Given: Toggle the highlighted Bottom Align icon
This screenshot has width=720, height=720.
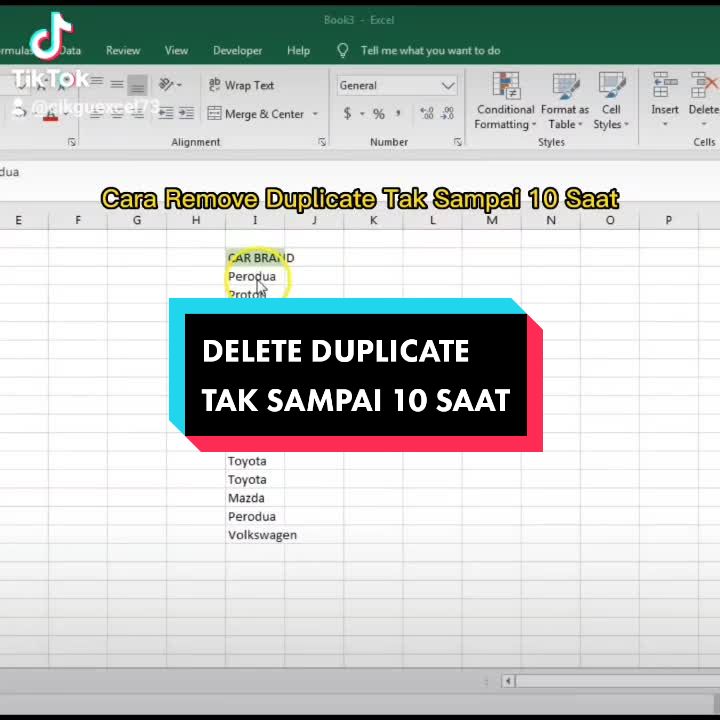Looking at the screenshot, I should (137, 85).
